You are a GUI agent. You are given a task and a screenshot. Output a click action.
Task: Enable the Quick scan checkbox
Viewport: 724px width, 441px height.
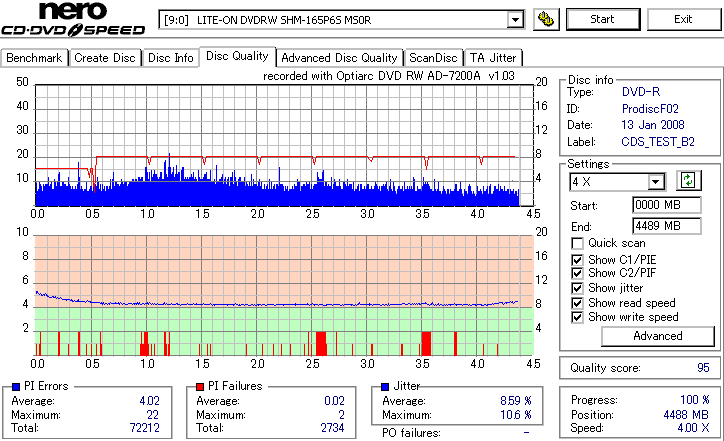point(577,243)
